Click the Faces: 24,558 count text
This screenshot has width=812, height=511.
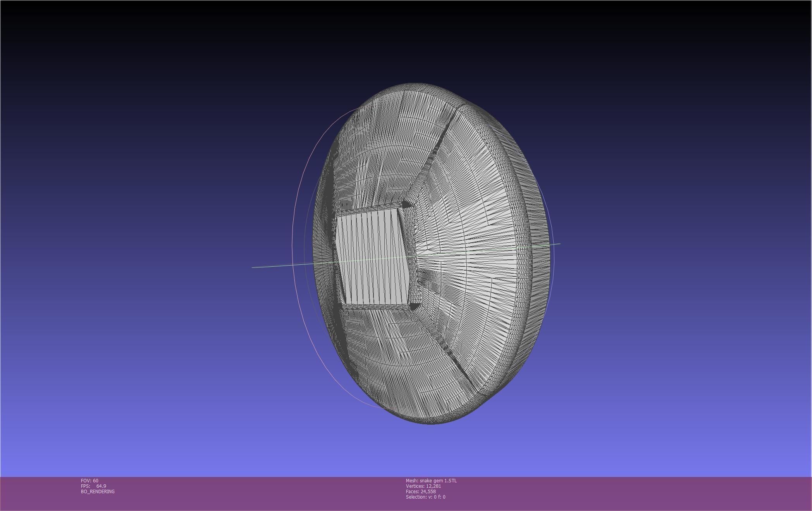[x=421, y=491]
